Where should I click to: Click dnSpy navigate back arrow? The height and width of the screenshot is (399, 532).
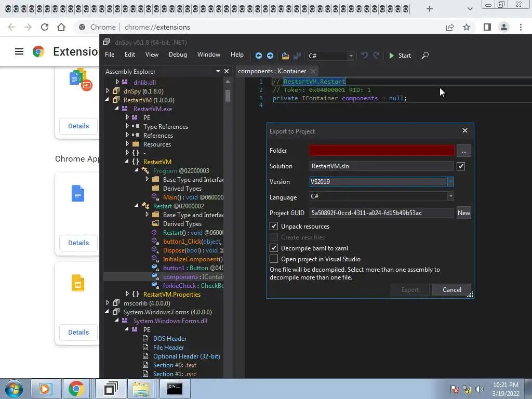point(259,55)
